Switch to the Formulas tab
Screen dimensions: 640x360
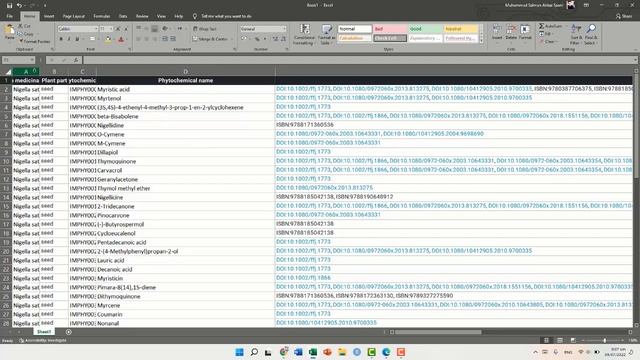click(102, 16)
